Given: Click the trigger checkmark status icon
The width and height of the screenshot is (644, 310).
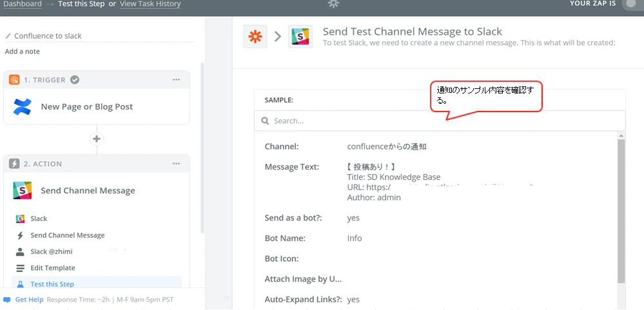Looking at the screenshot, I should point(74,80).
